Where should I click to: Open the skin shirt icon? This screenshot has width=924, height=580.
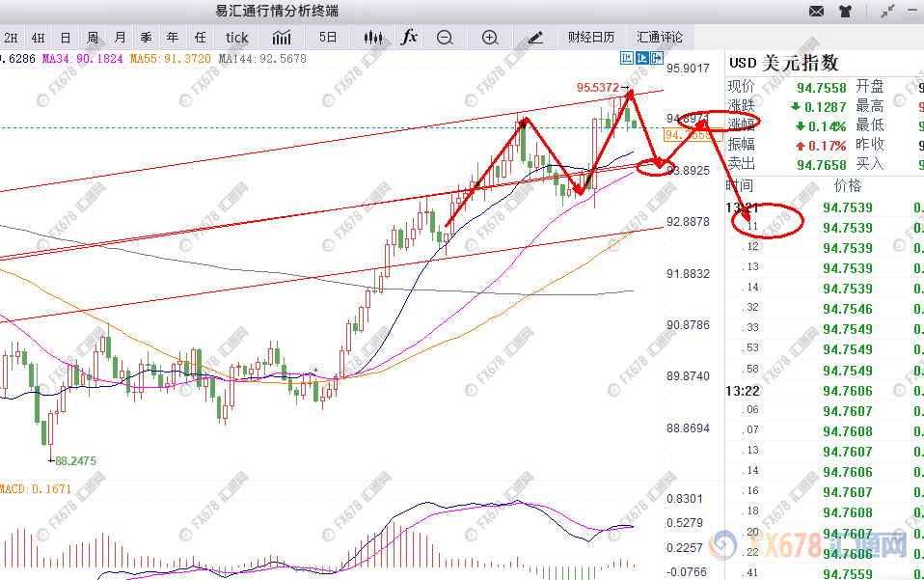coord(845,12)
